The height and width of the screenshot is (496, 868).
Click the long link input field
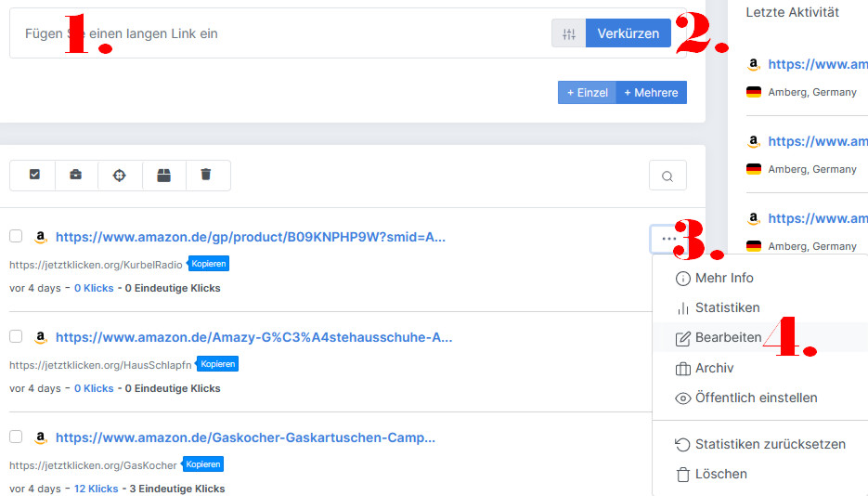[x=279, y=33]
